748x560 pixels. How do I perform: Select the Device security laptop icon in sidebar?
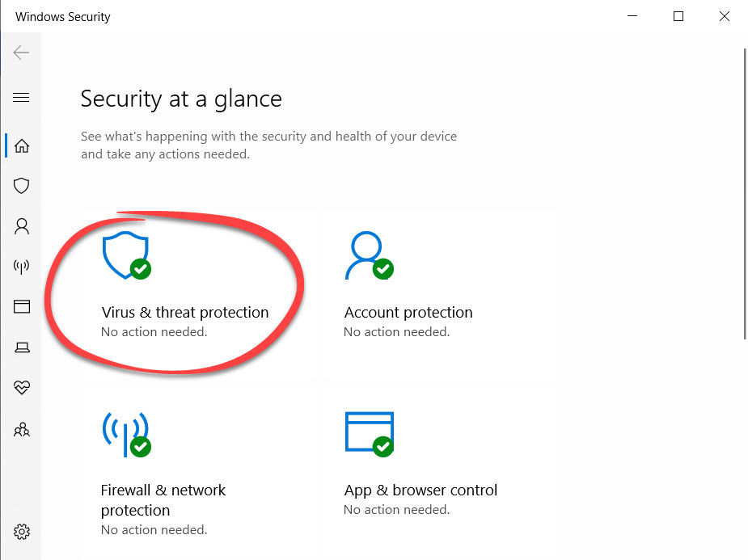(21, 347)
